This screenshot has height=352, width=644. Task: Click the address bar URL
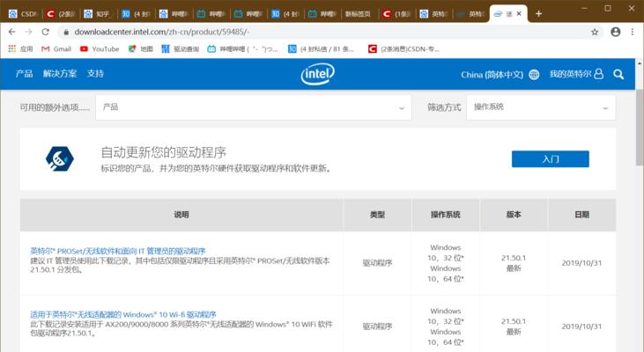162,32
